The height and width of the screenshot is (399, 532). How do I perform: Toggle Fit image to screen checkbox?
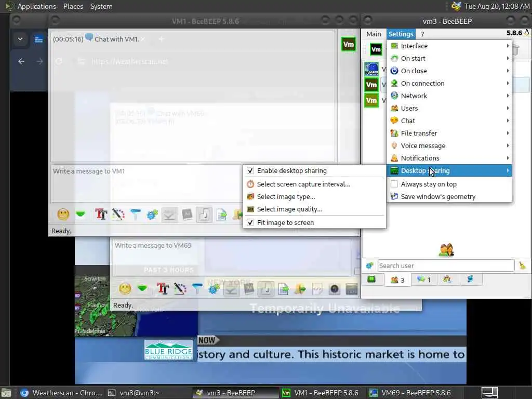(x=250, y=222)
